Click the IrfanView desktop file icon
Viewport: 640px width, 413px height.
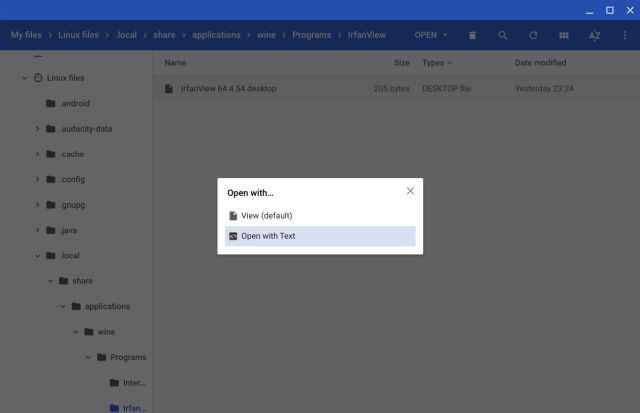coord(169,88)
